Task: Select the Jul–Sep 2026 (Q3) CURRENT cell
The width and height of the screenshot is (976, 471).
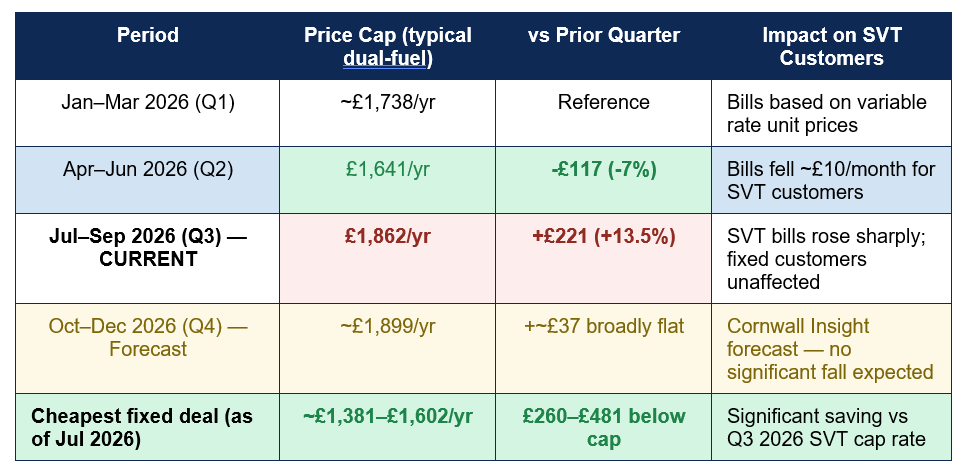Action: pos(148,259)
